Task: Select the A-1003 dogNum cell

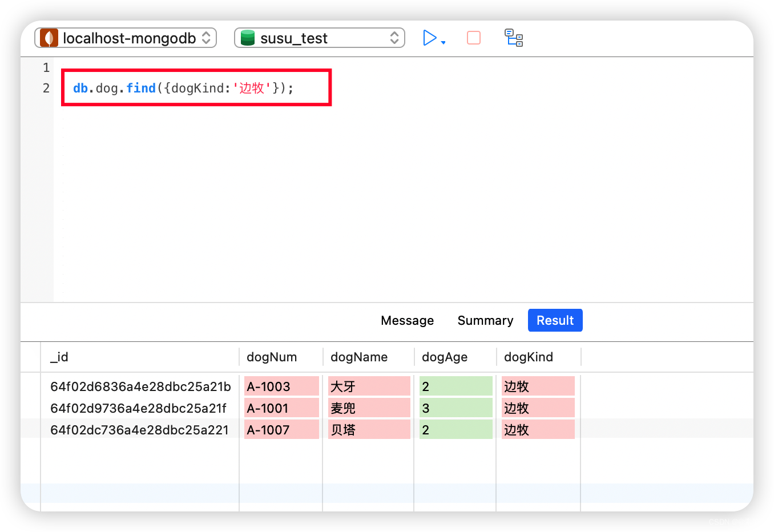Action: pyautogui.click(x=281, y=386)
